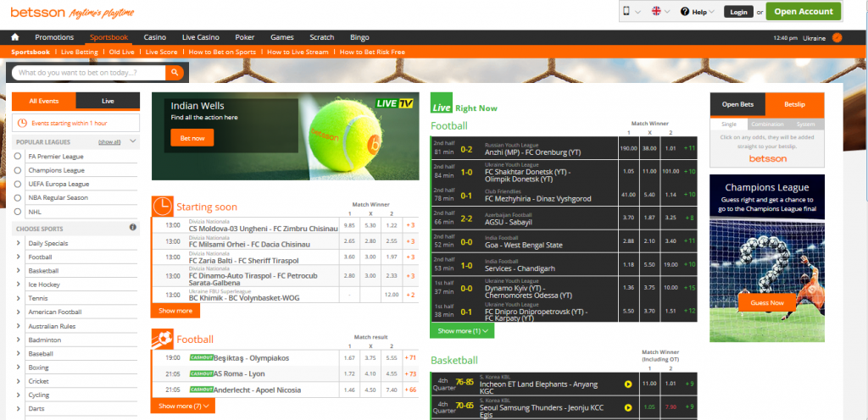This screenshot has width=868, height=420.
Task: Click the Cashout badge for AS Roma - Lyon
Action: (201, 373)
